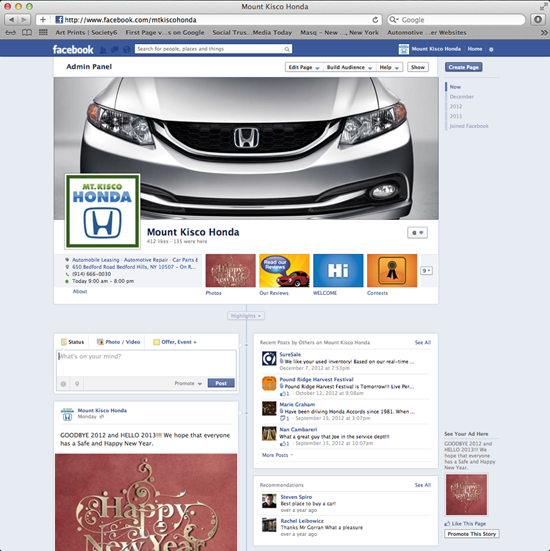Go forward with Safari's forward arrow
The width and height of the screenshot is (550, 551).
point(24,20)
